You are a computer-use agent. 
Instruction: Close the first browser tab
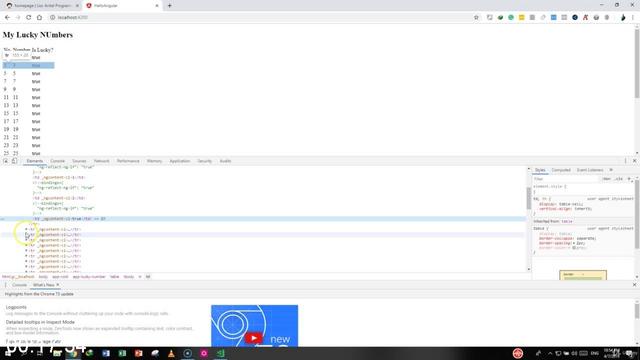tap(77, 6)
